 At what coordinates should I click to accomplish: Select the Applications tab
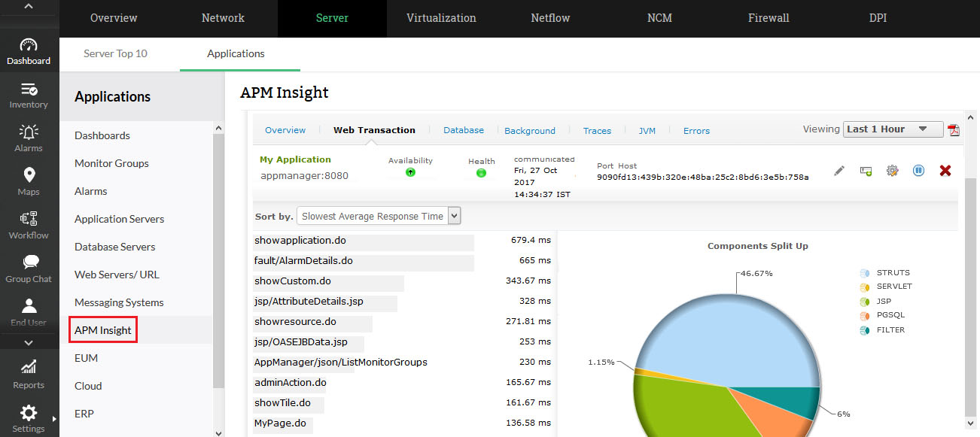coord(236,54)
